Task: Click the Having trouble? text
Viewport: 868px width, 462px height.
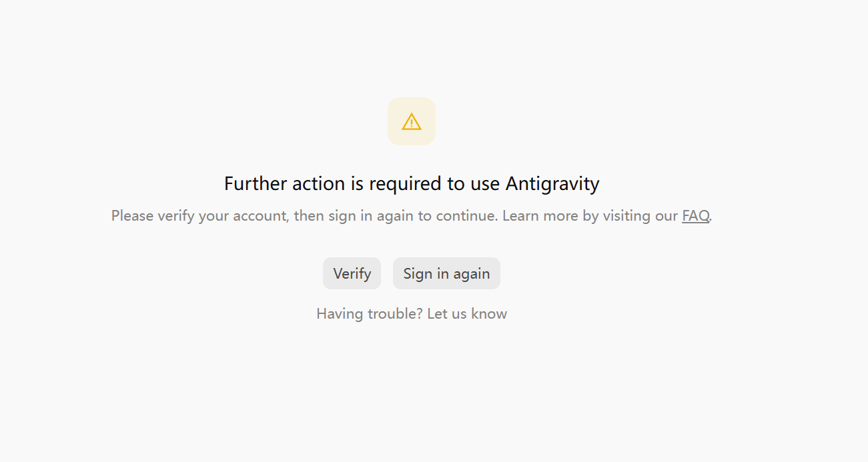Action: tap(370, 313)
